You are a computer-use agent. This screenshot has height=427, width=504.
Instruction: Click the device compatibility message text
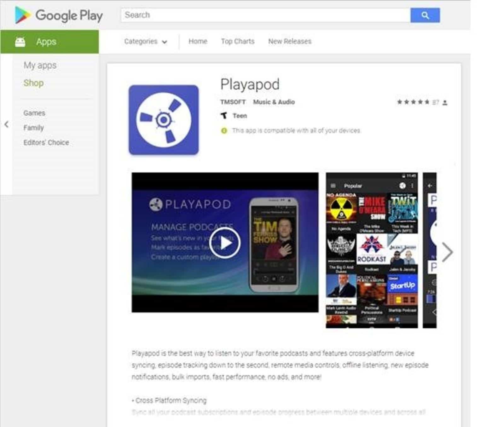tap(296, 130)
